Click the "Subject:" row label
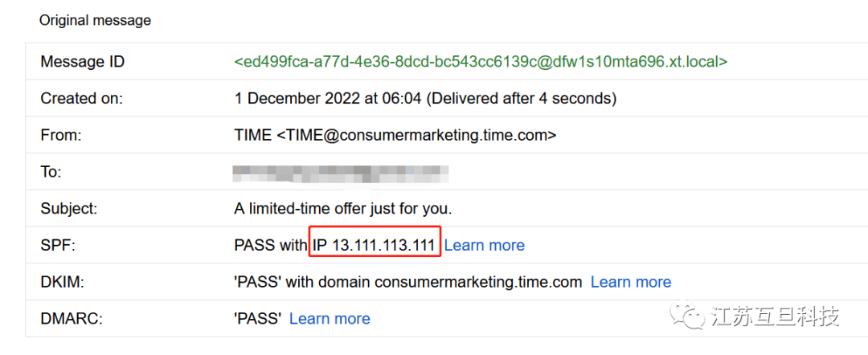The height and width of the screenshot is (355, 868). tap(68, 209)
